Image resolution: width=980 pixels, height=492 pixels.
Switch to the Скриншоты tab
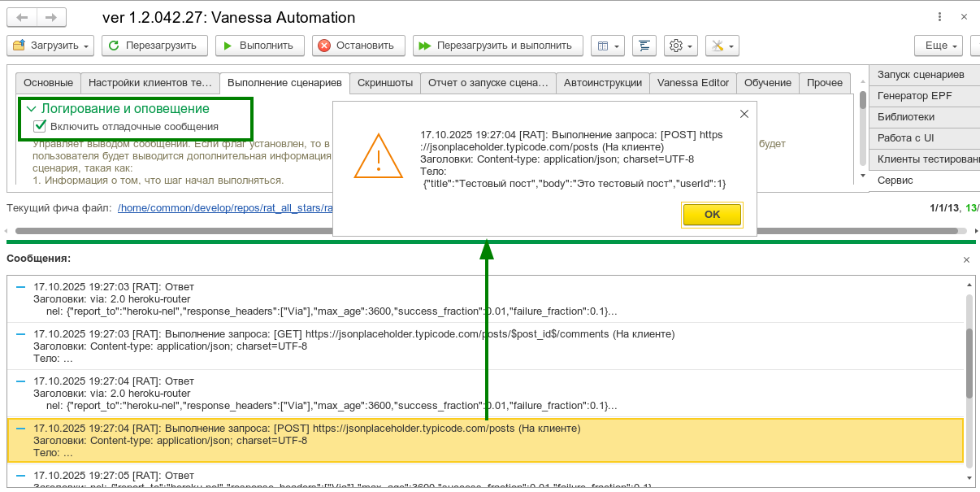(x=386, y=83)
